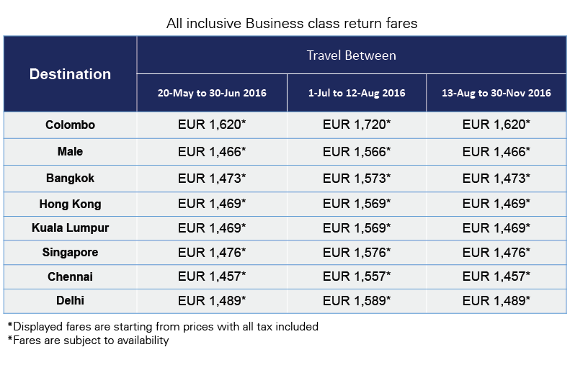Select the 1-Jul to 12-Aug 2016 column header
Image resolution: width=588 pixels, height=365 pixels.
pyautogui.click(x=356, y=93)
